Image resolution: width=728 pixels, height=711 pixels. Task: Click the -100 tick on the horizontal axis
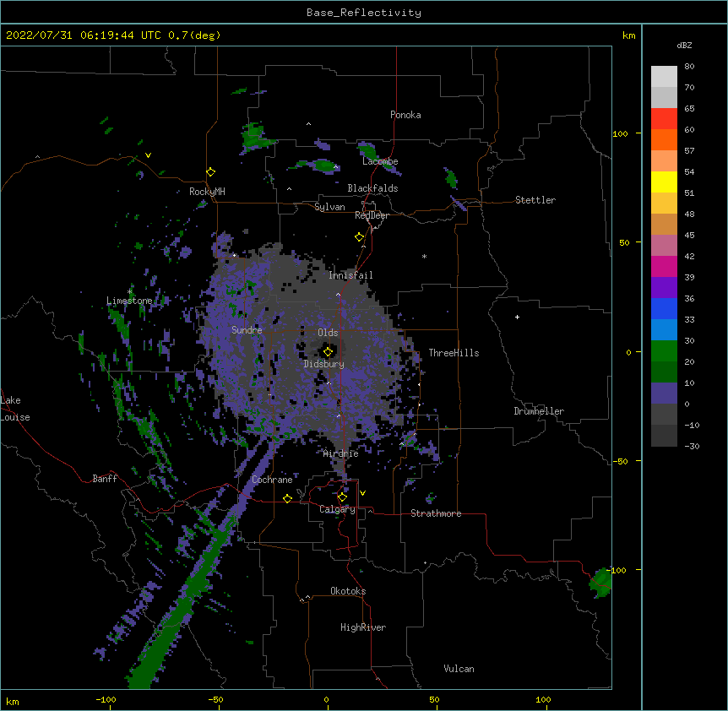pyautogui.click(x=106, y=700)
